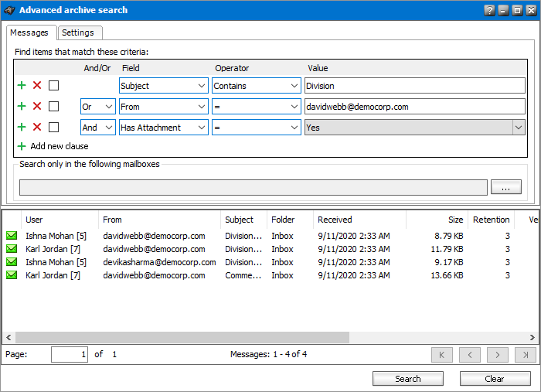Delete the Subject clause with its red X

(37, 86)
